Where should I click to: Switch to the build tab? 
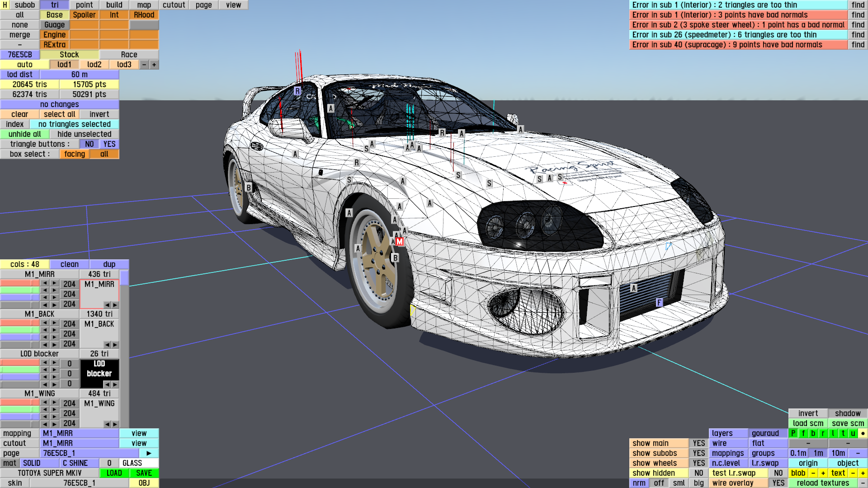(x=114, y=5)
